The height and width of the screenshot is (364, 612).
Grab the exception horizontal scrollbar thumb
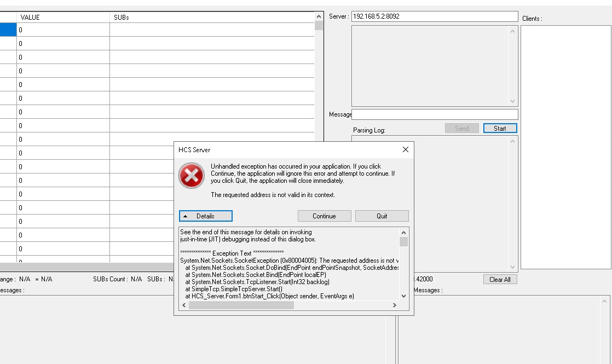tap(241, 305)
